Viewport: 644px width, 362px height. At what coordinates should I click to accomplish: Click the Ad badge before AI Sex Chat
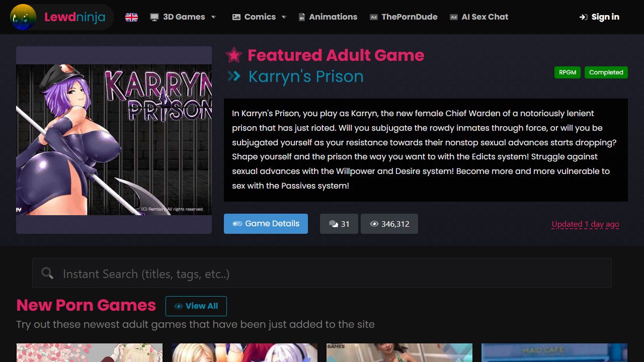click(x=454, y=17)
